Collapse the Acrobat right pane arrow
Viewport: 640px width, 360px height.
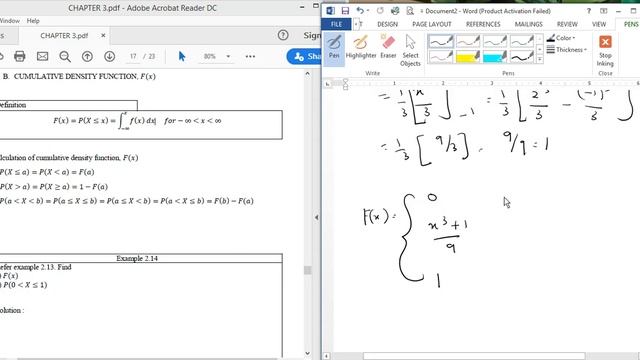click(317, 218)
